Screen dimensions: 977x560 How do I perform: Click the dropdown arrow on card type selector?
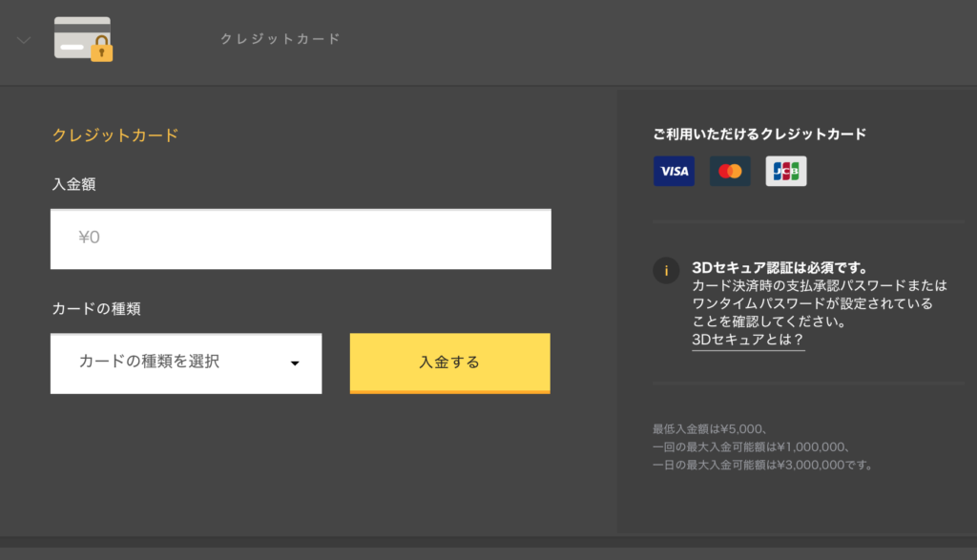296,363
